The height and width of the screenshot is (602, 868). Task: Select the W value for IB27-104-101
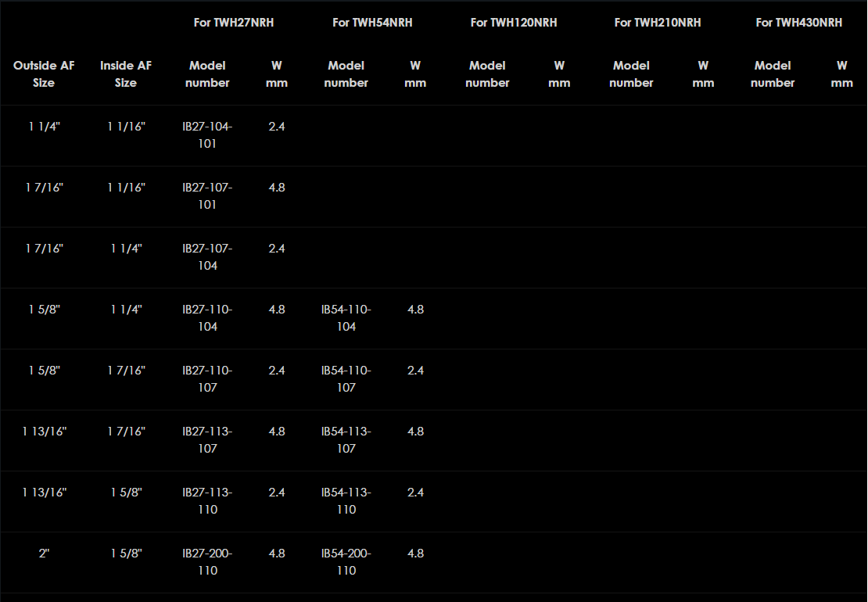(x=277, y=127)
